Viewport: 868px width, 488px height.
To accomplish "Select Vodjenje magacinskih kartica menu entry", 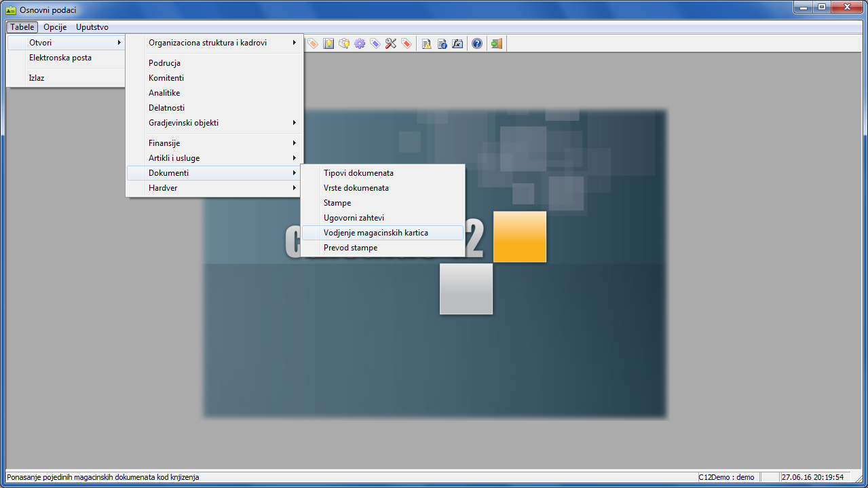I will pyautogui.click(x=375, y=233).
